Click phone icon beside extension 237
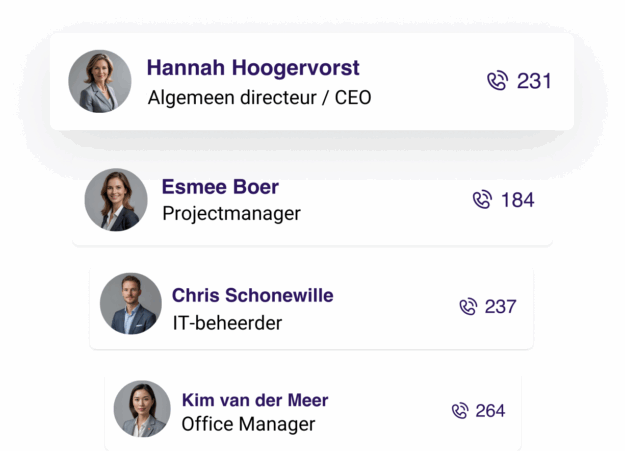Screen dimensions: 625x451 click(468, 306)
